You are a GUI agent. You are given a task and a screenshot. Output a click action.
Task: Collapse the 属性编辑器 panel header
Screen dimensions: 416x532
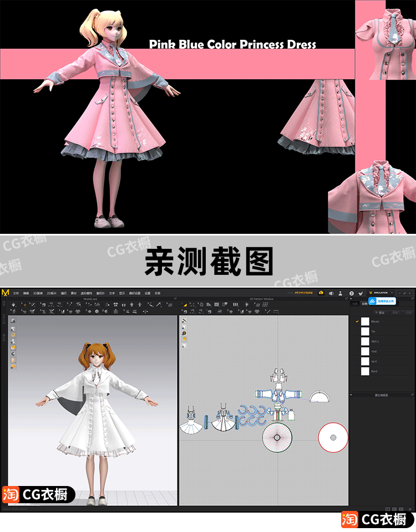click(382, 395)
